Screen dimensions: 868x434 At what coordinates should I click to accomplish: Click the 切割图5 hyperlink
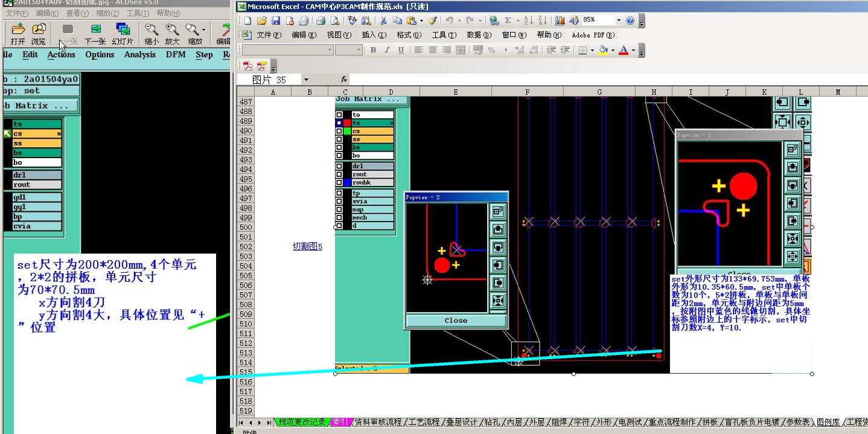307,246
